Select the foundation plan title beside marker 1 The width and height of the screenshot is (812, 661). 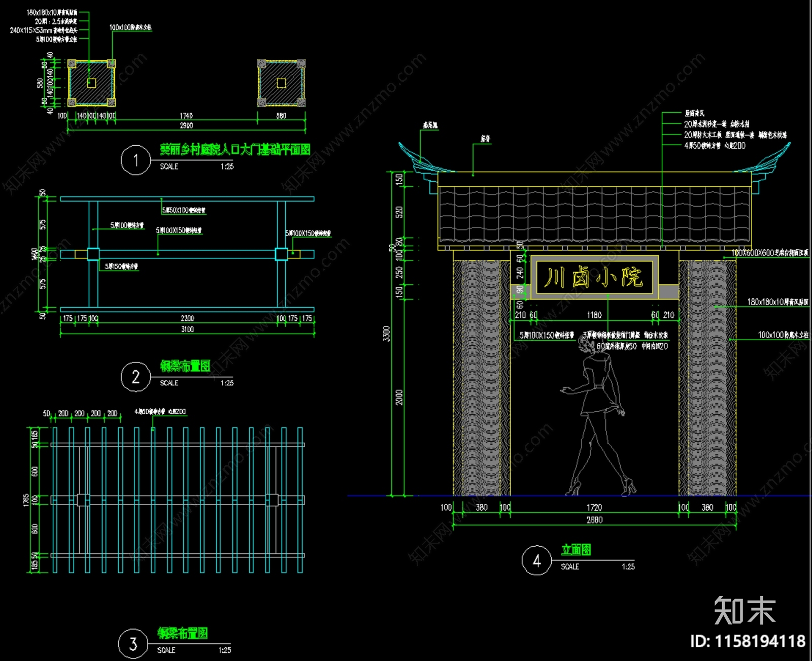235,149
